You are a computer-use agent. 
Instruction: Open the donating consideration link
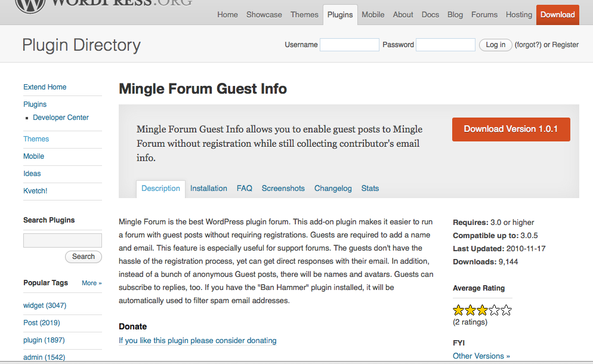(197, 341)
